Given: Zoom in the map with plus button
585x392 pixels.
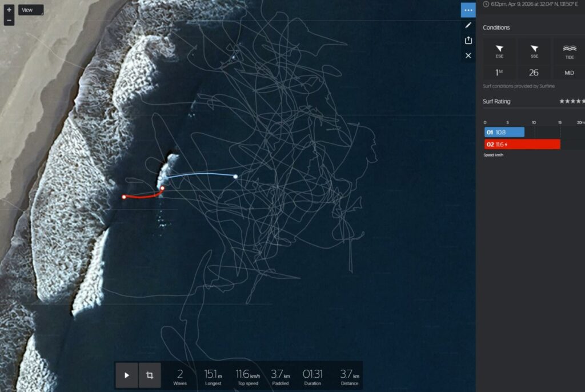Looking at the screenshot, I should click(9, 10).
